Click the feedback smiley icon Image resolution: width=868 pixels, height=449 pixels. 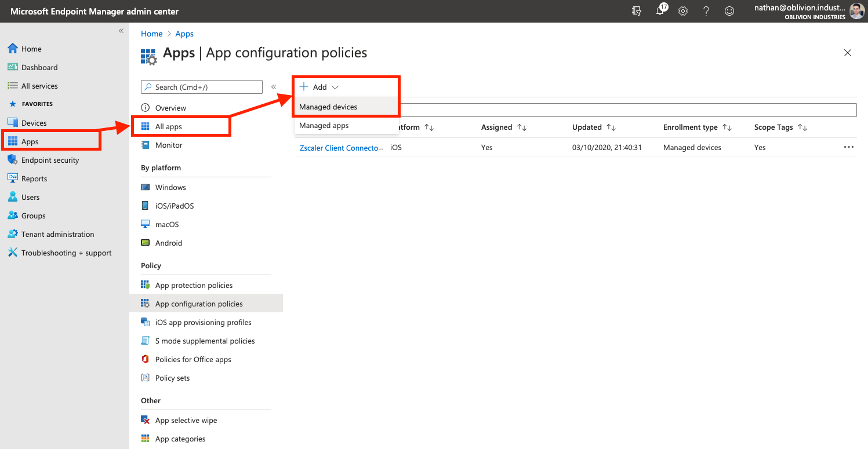(729, 11)
